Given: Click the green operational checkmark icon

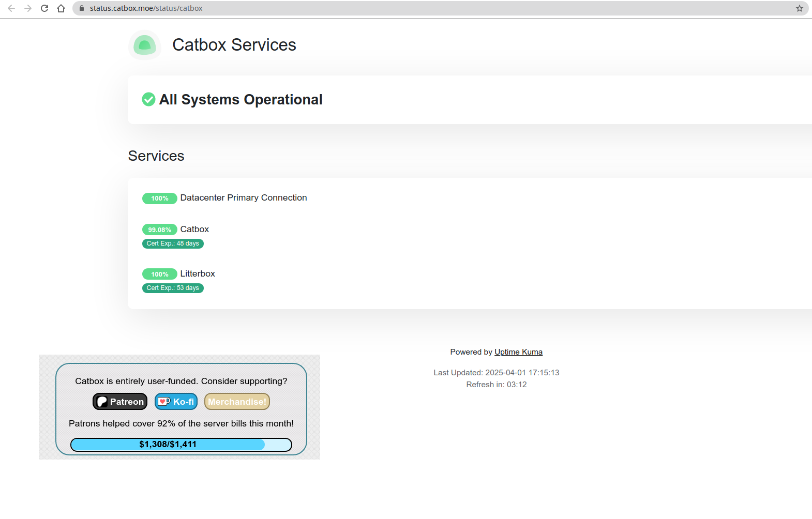Looking at the screenshot, I should point(148,99).
